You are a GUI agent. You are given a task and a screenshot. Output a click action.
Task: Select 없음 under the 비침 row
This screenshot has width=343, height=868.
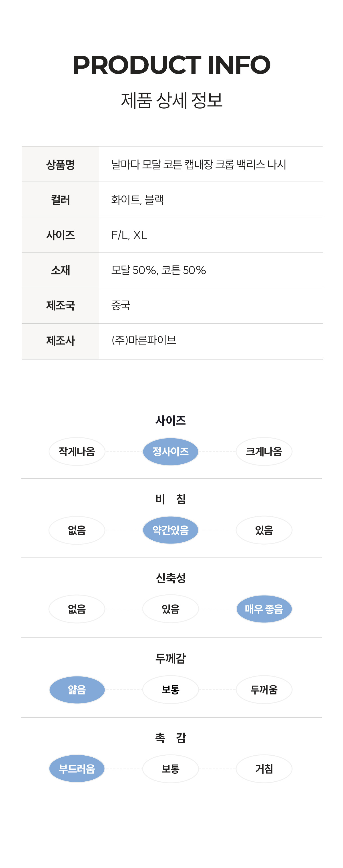click(77, 530)
